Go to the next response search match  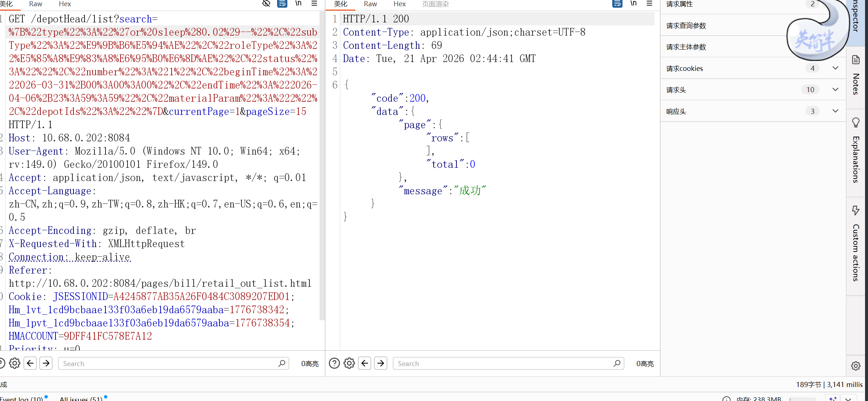pyautogui.click(x=381, y=363)
